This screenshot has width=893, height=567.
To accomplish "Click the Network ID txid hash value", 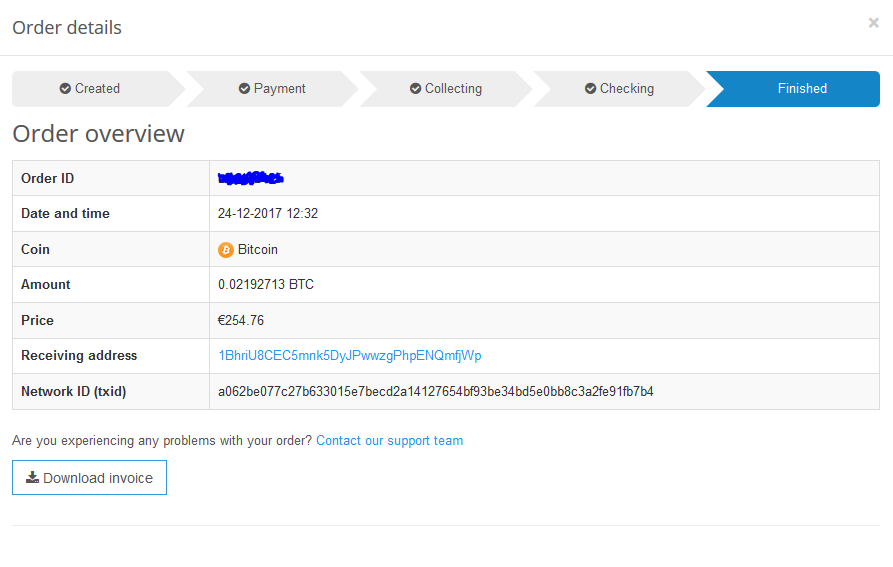I will pos(435,392).
